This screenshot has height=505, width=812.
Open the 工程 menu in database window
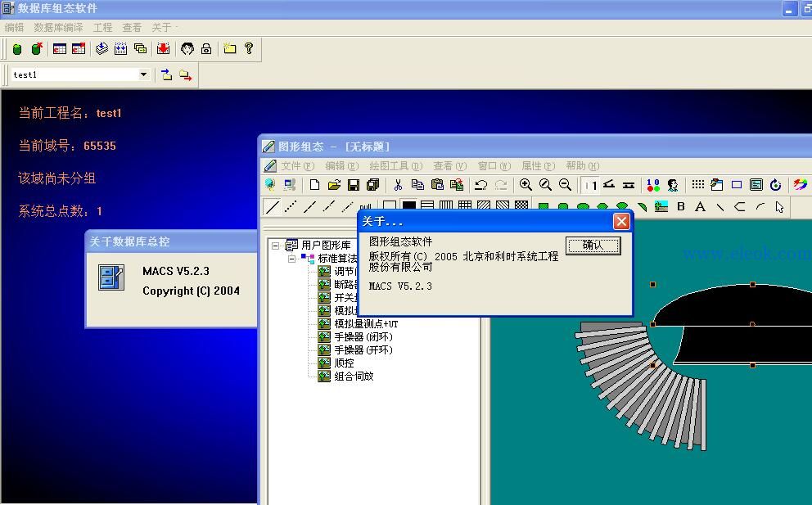(102, 28)
